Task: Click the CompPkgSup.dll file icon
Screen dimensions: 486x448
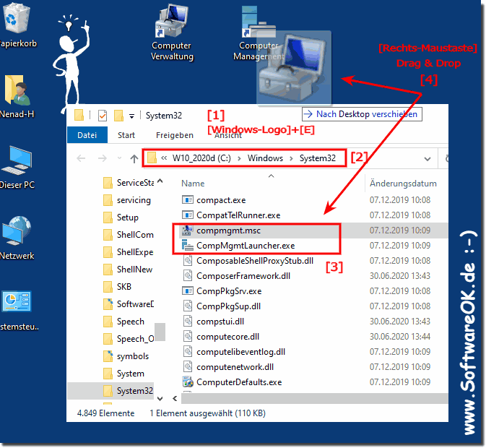Action: (x=188, y=306)
